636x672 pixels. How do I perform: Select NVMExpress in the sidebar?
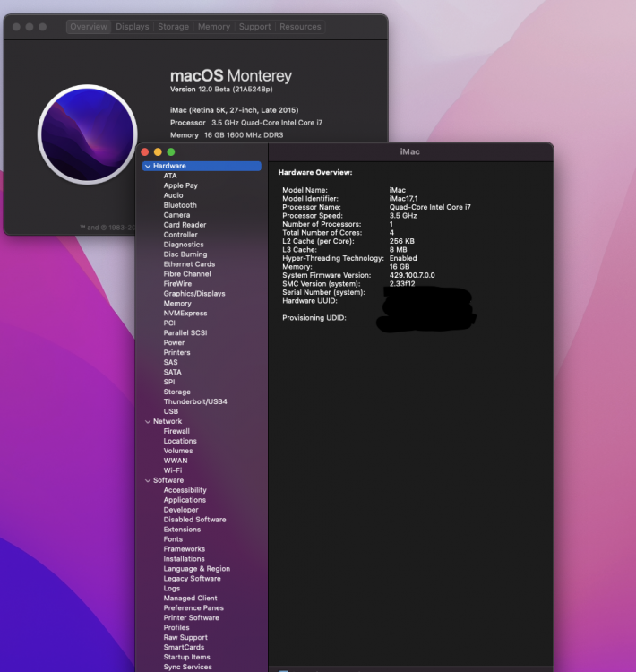pos(185,314)
